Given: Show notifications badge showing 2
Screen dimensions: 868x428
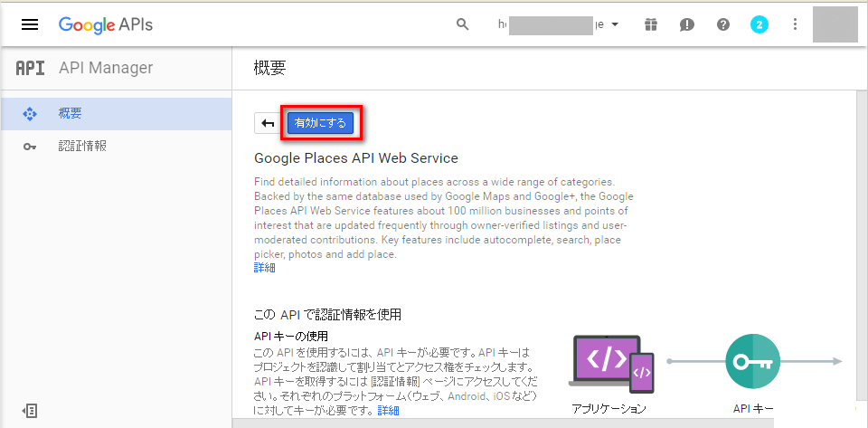Looking at the screenshot, I should (x=759, y=24).
